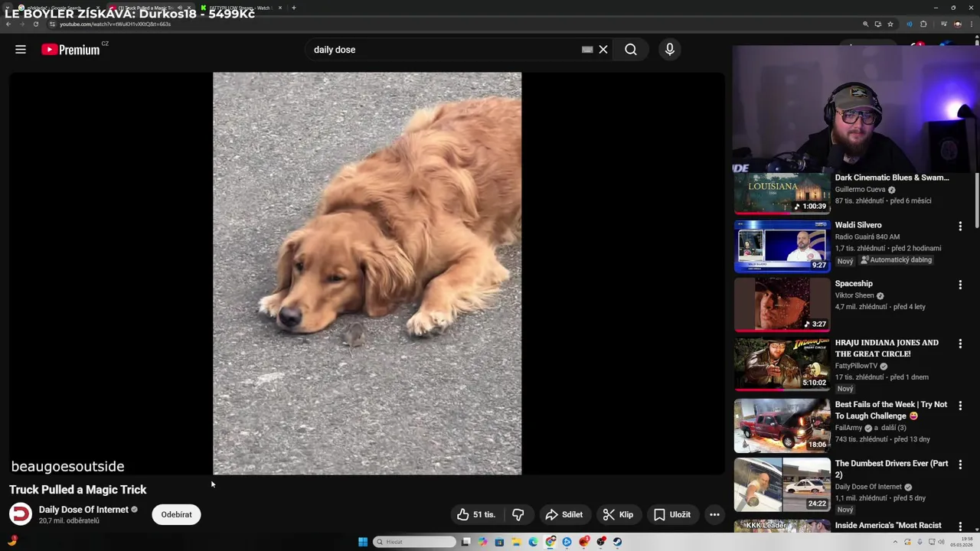The height and width of the screenshot is (551, 980).
Task: Save video to playlist with Uložit
Action: pos(672,515)
